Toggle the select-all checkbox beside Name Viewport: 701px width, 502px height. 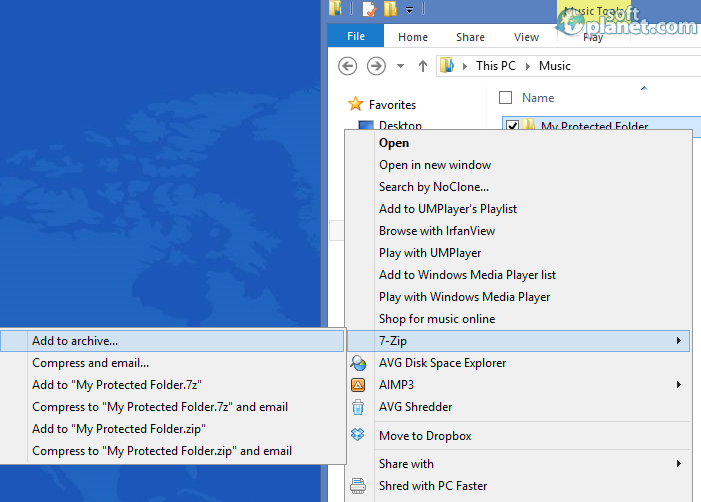coord(505,97)
